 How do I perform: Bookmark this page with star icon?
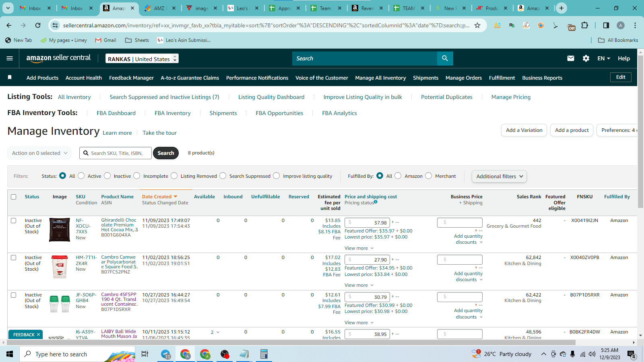(x=477, y=25)
